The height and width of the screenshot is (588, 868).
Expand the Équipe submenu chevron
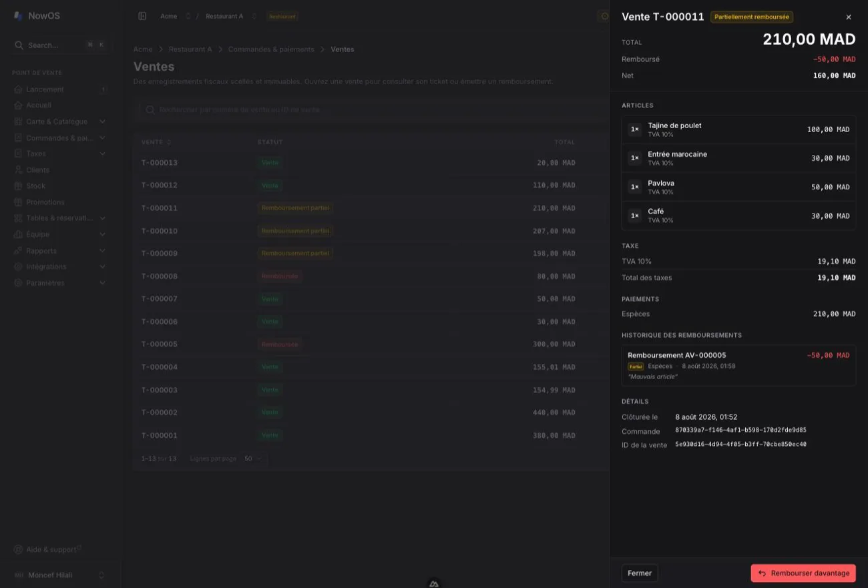(x=102, y=234)
